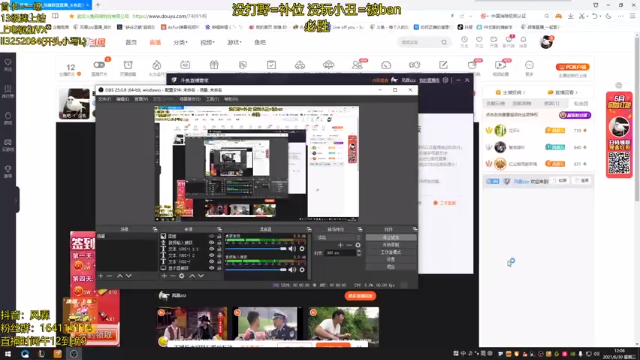The width and height of the screenshot is (640, 360).
Task: Hide the 图像 source via eye icon
Action: coord(211,236)
